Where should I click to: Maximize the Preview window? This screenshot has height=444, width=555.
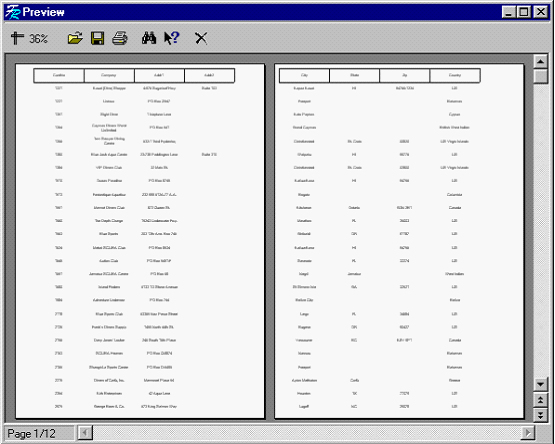pyautogui.click(x=524, y=12)
